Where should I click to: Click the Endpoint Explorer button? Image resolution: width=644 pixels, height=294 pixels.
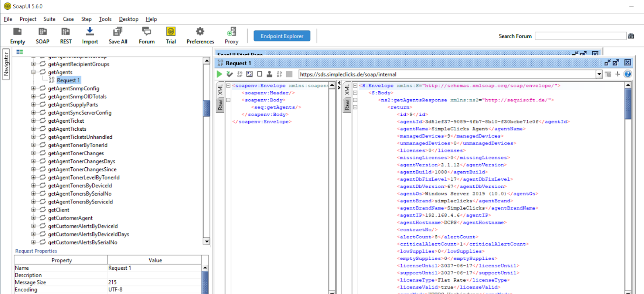282,36
